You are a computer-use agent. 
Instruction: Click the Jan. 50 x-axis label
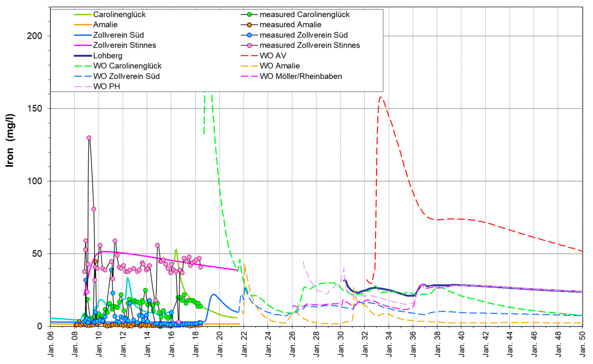[582, 344]
